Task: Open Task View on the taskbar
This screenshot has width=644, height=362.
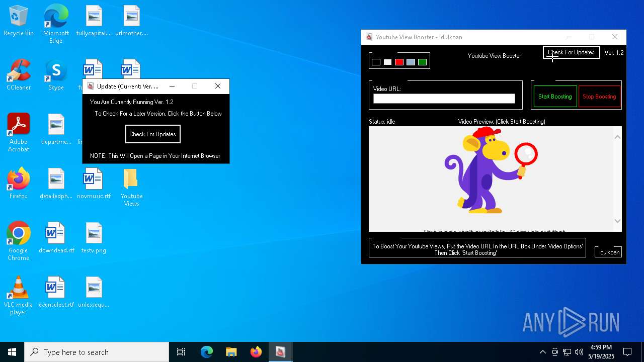Action: tap(181, 352)
